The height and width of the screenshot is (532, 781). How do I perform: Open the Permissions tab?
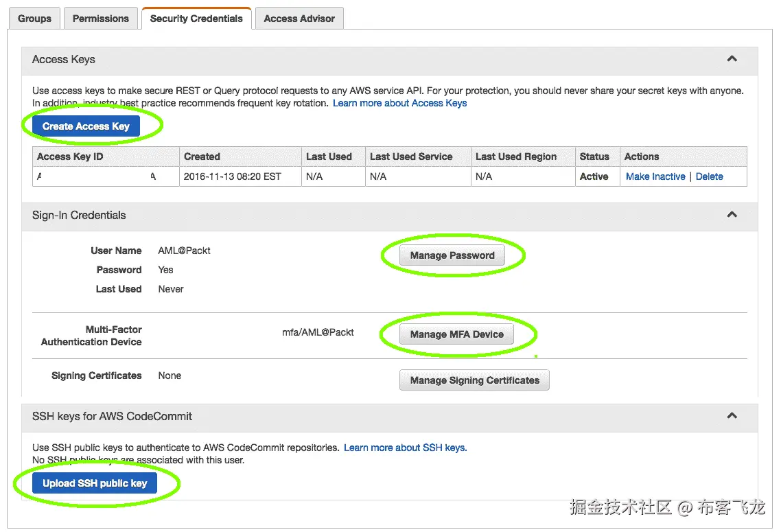101,19
